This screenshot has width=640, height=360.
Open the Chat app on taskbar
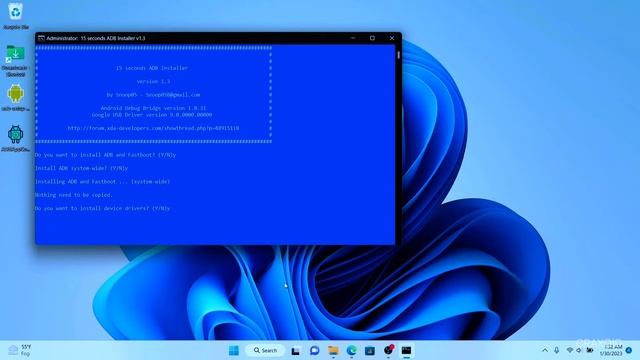pos(314,350)
